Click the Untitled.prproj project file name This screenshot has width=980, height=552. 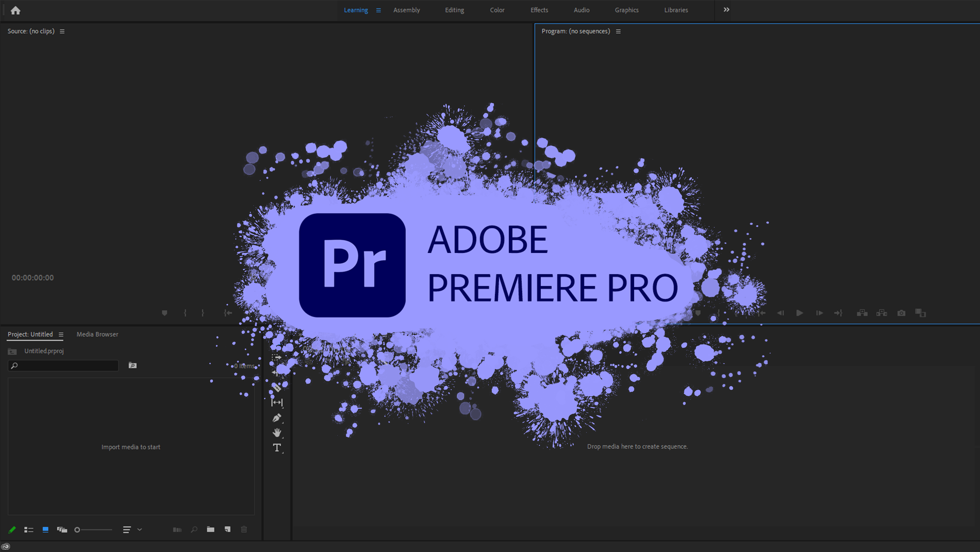[44, 351]
